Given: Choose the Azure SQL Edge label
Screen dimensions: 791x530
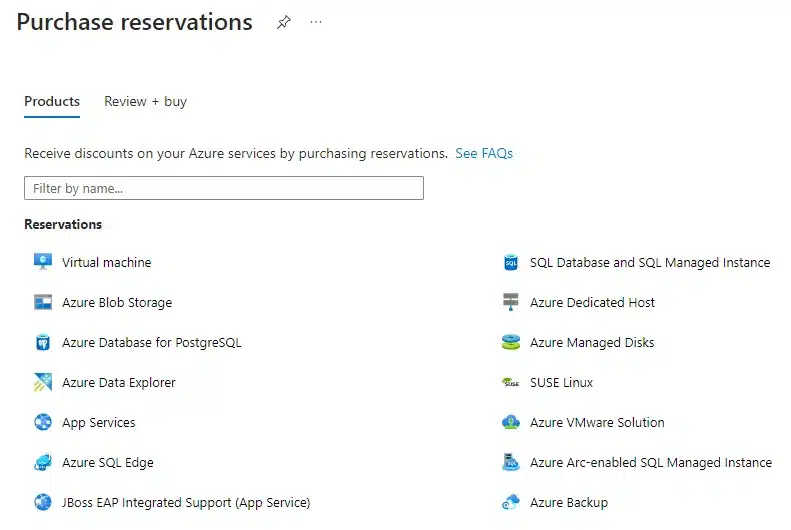Looking at the screenshot, I should click(x=107, y=462).
